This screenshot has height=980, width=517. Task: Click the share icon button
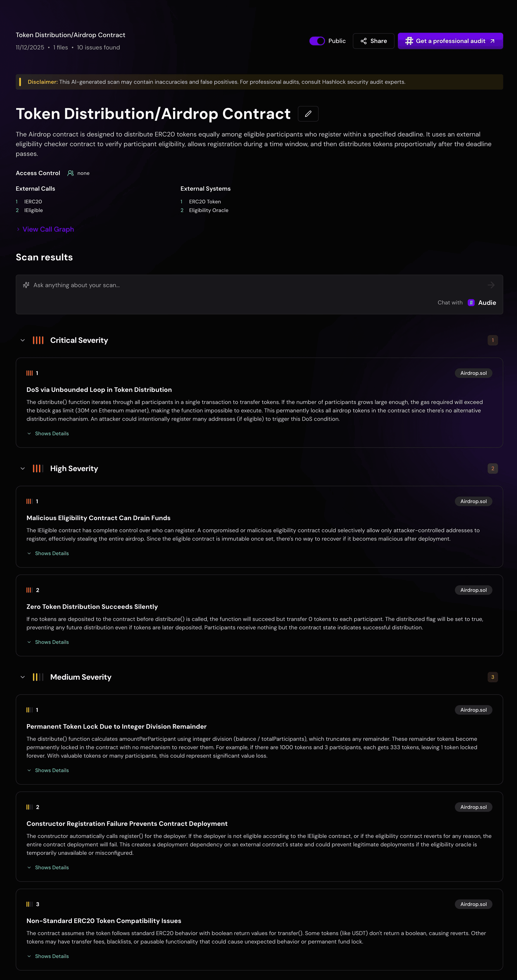tap(364, 41)
